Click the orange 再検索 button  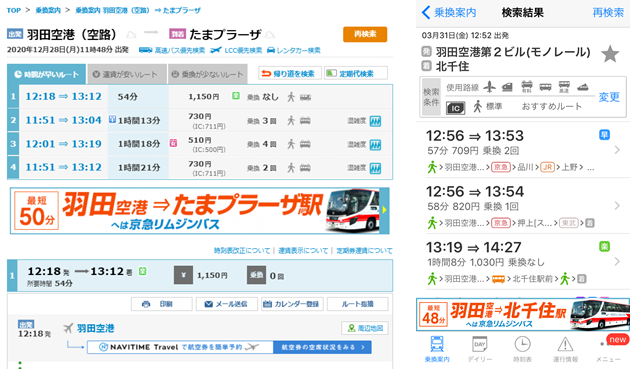[365, 34]
